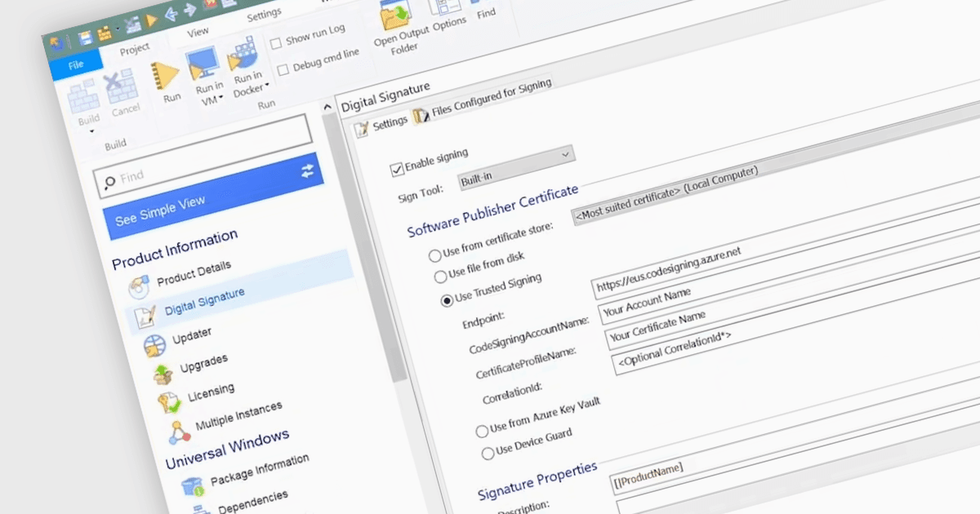Select Use file from disk radio button
This screenshot has width=980, height=514.
point(440,277)
